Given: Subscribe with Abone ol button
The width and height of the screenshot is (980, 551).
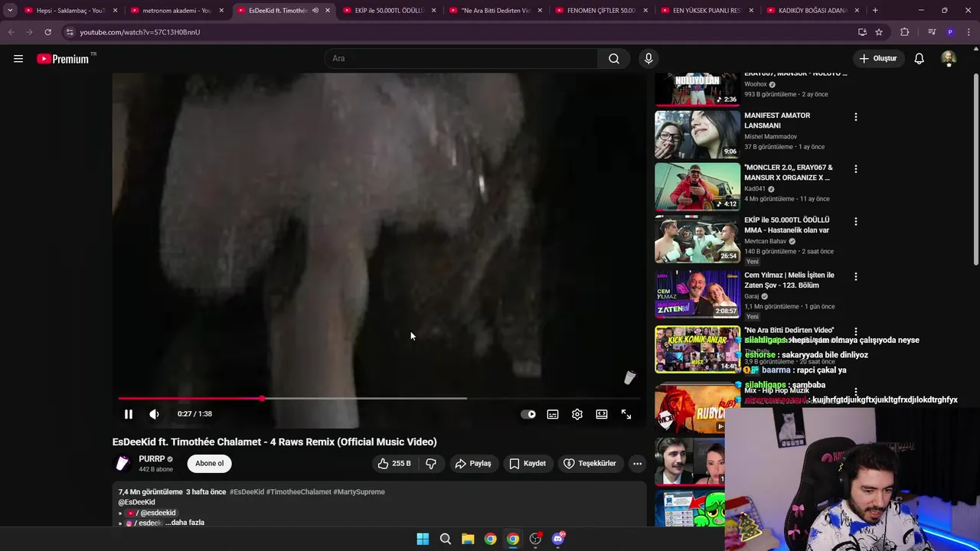Looking at the screenshot, I should click(x=209, y=463).
